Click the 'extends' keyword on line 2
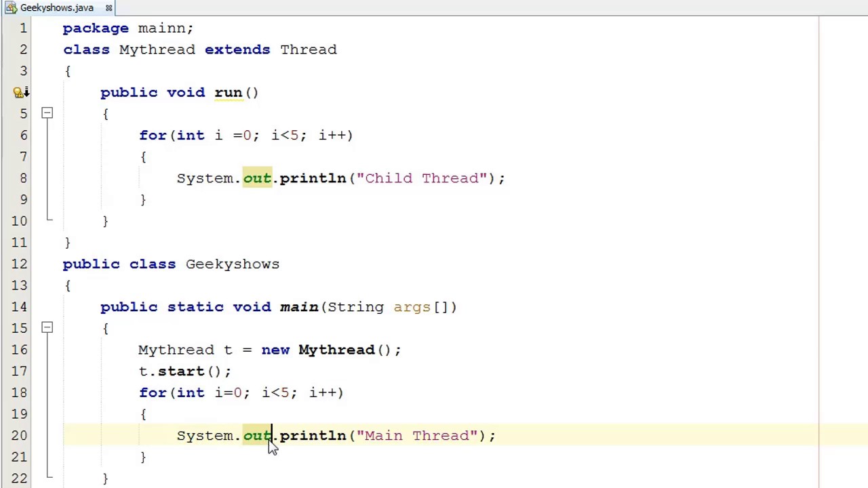This screenshot has height=488, width=868. [237, 49]
